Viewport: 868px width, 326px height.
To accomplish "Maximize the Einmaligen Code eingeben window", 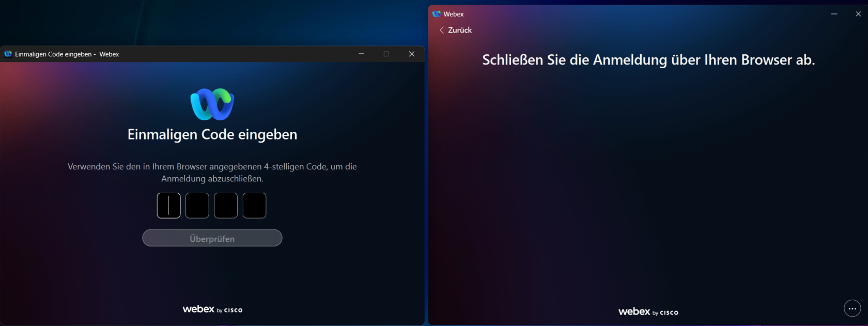I will (x=386, y=54).
